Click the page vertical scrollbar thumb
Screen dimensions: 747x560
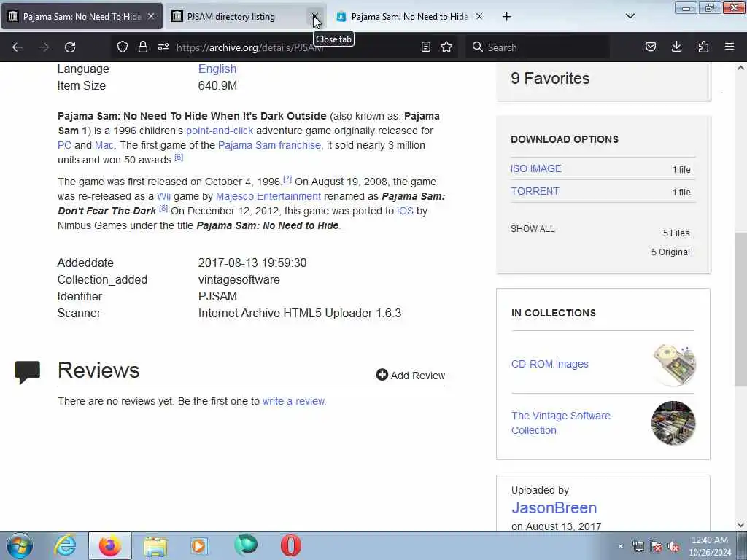tap(740, 309)
